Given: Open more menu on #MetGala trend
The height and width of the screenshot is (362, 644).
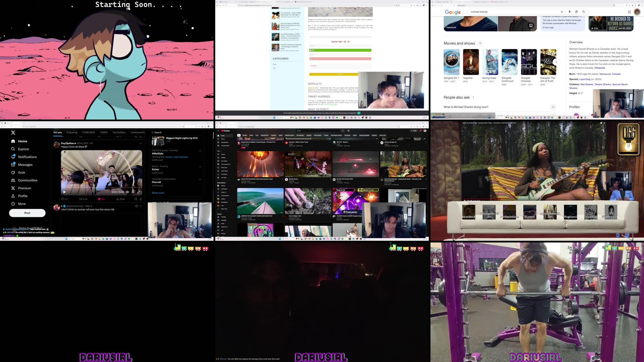Looking at the screenshot, I should (200, 151).
